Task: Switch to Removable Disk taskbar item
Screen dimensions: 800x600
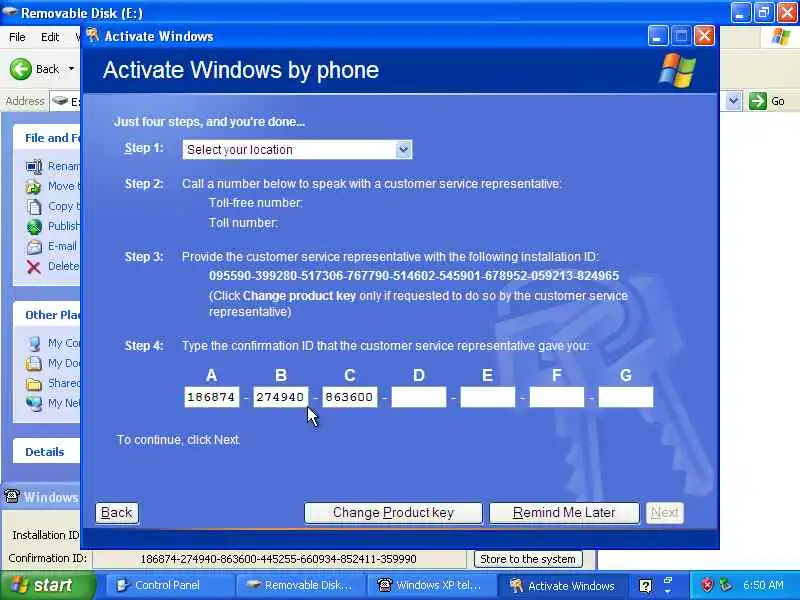Action: tap(299, 585)
